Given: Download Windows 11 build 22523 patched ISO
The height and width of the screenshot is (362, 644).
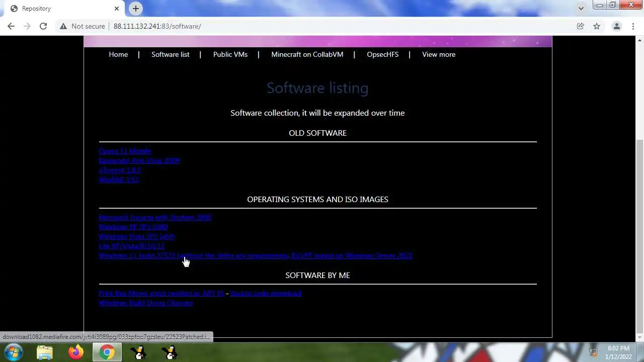Looking at the screenshot, I should (x=256, y=255).
